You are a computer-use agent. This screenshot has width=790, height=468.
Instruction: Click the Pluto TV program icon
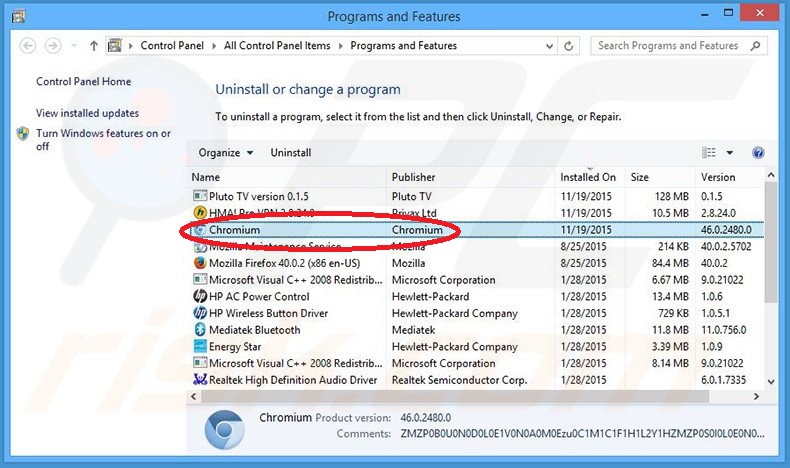pyautogui.click(x=200, y=196)
